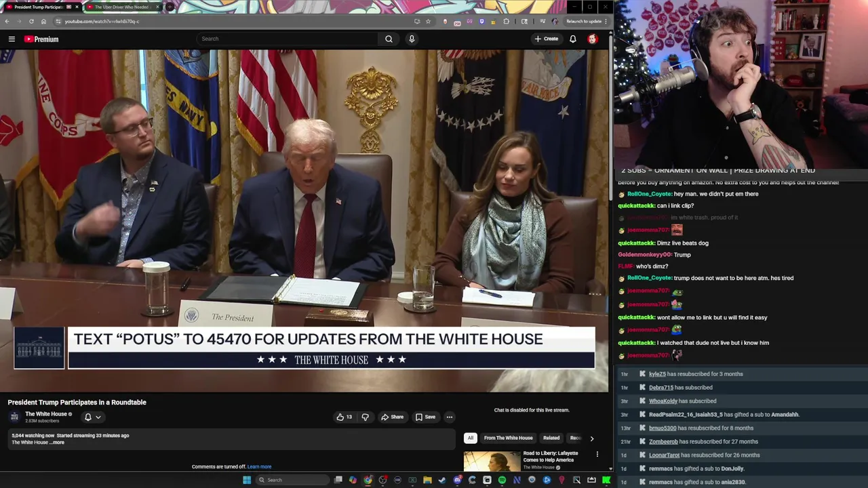Image resolution: width=868 pixels, height=488 pixels.
Task: Open Spotify from the taskbar
Action: pos(502,480)
